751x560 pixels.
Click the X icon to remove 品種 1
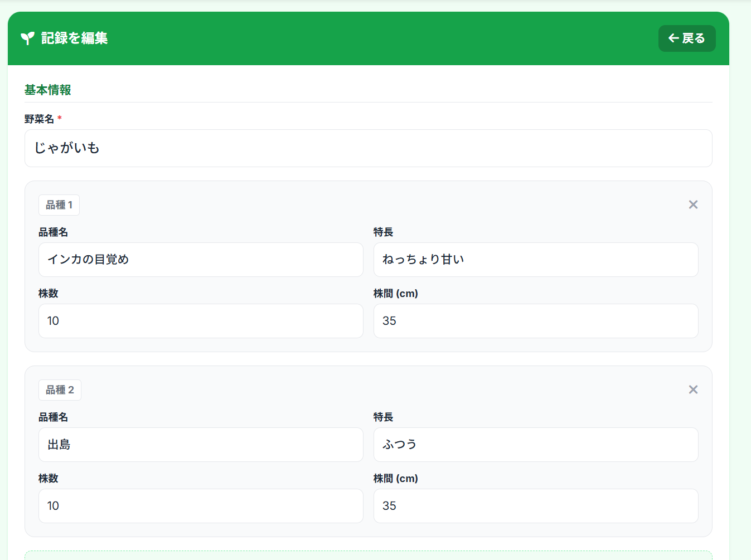693,204
